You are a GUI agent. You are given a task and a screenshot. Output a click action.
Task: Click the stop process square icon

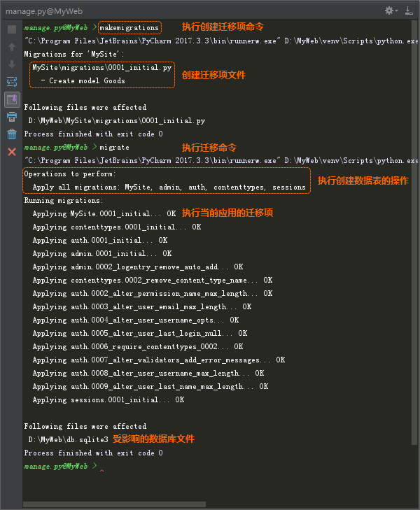[12, 29]
